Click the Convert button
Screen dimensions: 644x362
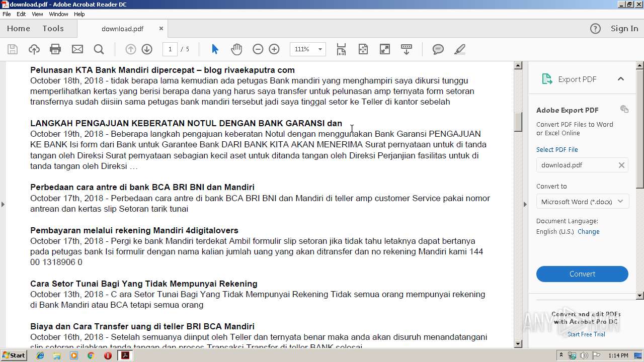pos(582,274)
